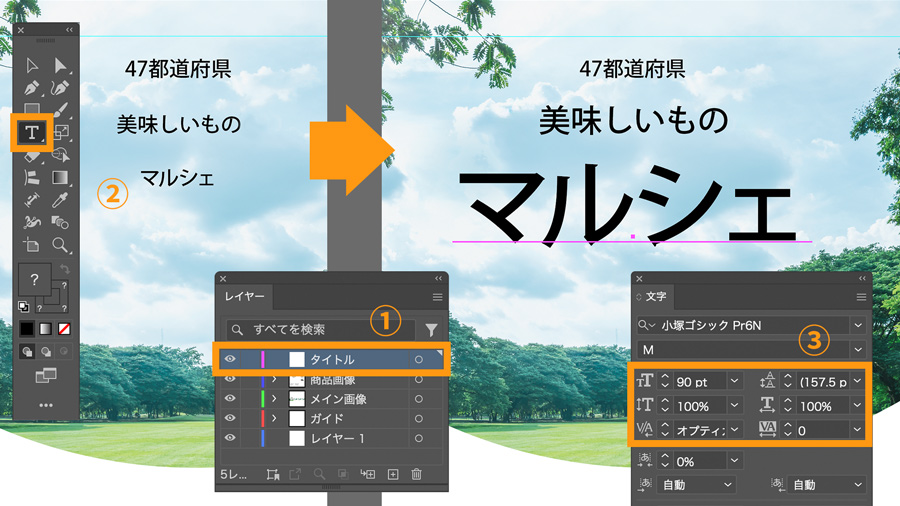Select the Curvature tool
The width and height of the screenshot is (900, 506).
(x=60, y=88)
